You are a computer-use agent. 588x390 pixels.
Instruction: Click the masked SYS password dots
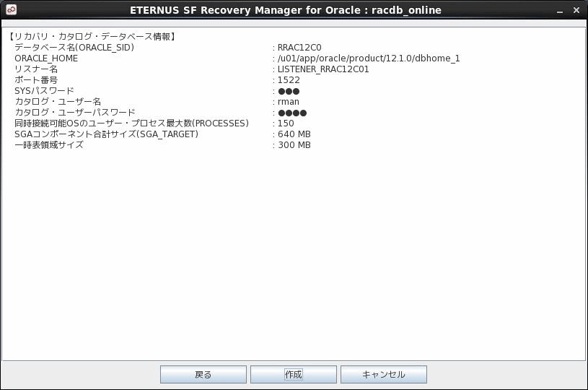tap(289, 91)
